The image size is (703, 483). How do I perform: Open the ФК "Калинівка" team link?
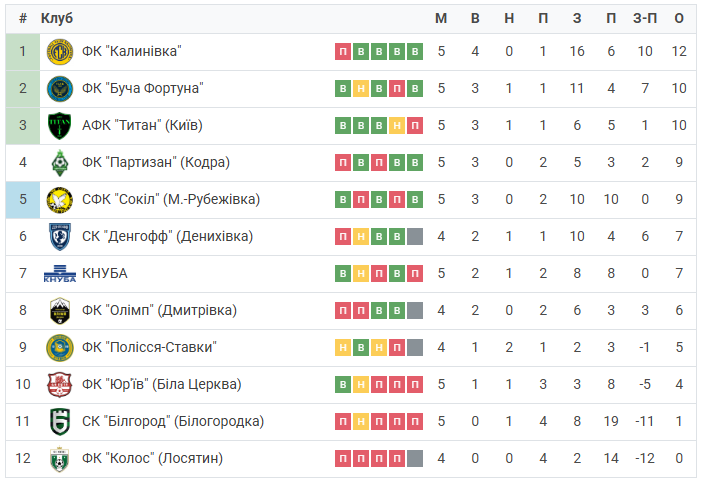(131, 51)
